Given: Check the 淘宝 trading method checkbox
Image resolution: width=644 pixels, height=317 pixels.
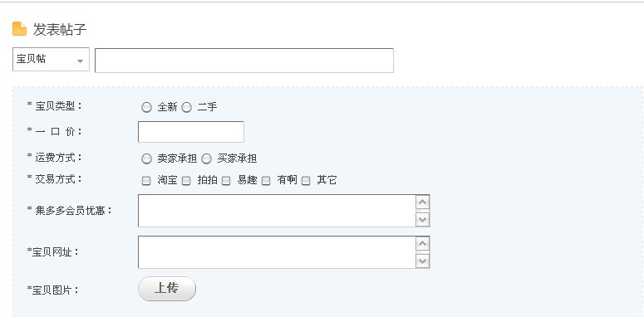Looking at the screenshot, I should tap(146, 181).
